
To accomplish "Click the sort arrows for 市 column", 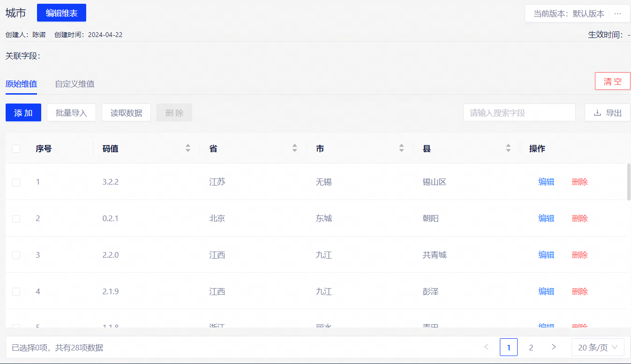I will coord(401,149).
